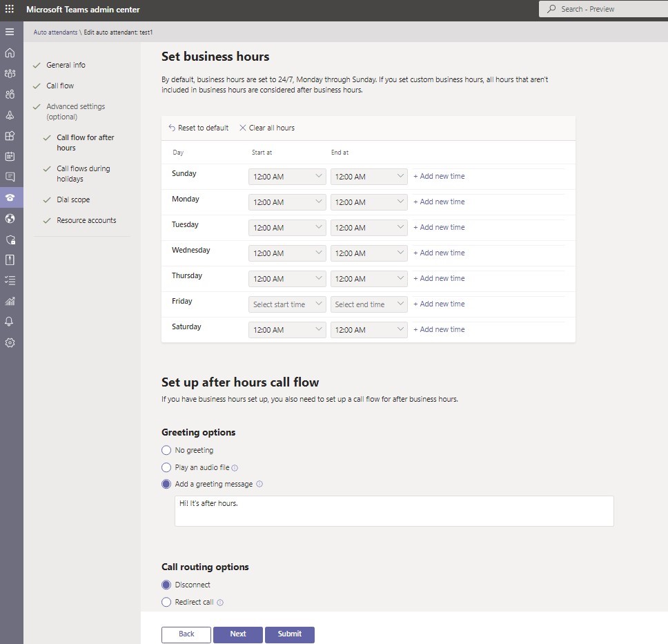Open Wednesday's End at time dropdown
Viewport: 668px width, 644px height.
[x=369, y=253]
